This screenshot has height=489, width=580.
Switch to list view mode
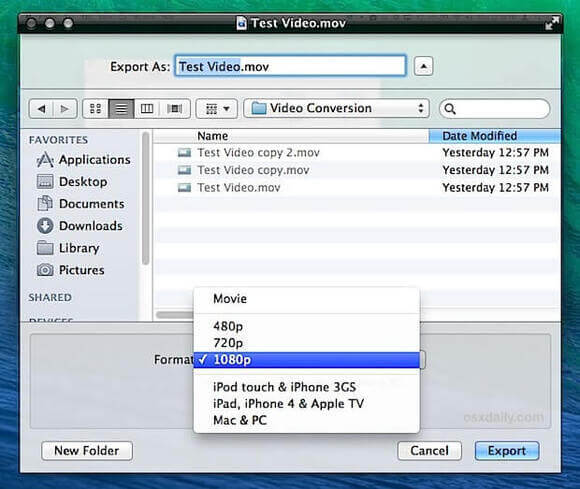click(x=121, y=109)
